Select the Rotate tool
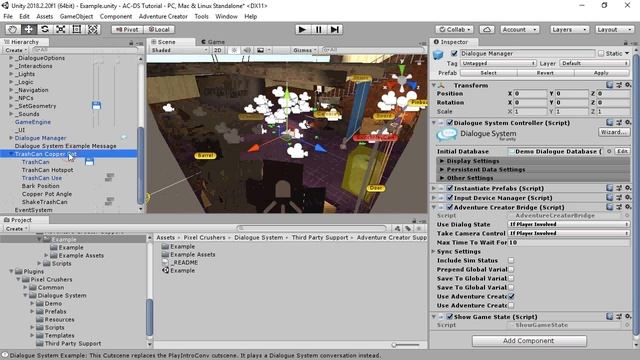This screenshot has width=640, height=360. [x=44, y=29]
